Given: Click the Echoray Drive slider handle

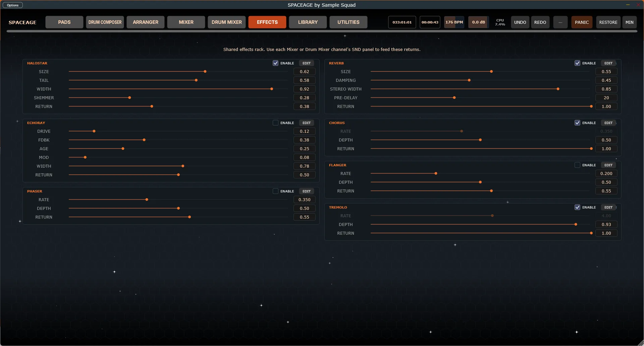Looking at the screenshot, I should tap(94, 131).
